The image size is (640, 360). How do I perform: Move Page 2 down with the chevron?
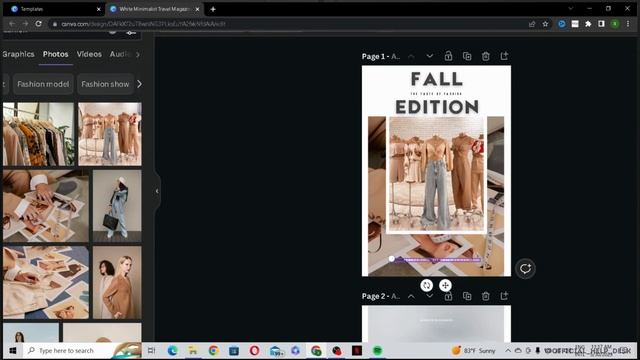click(429, 296)
